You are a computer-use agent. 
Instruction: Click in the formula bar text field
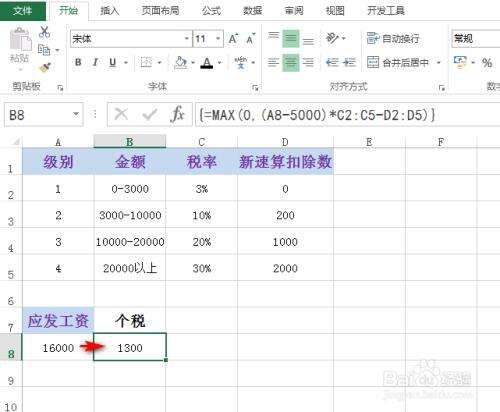pos(347,115)
